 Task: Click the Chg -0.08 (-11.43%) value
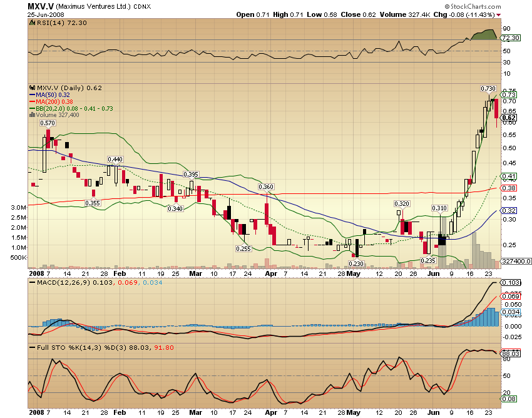(464, 14)
